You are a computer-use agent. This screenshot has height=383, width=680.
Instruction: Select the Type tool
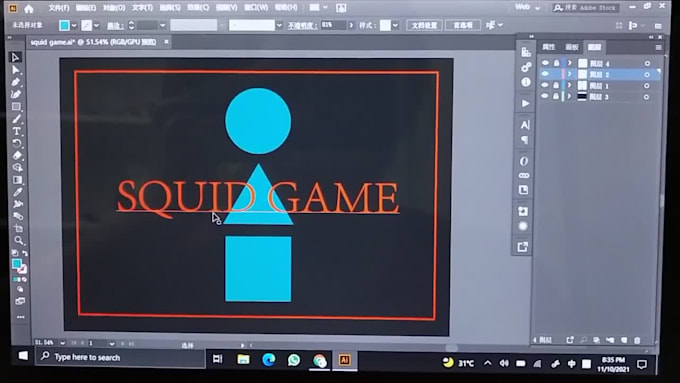[16, 131]
